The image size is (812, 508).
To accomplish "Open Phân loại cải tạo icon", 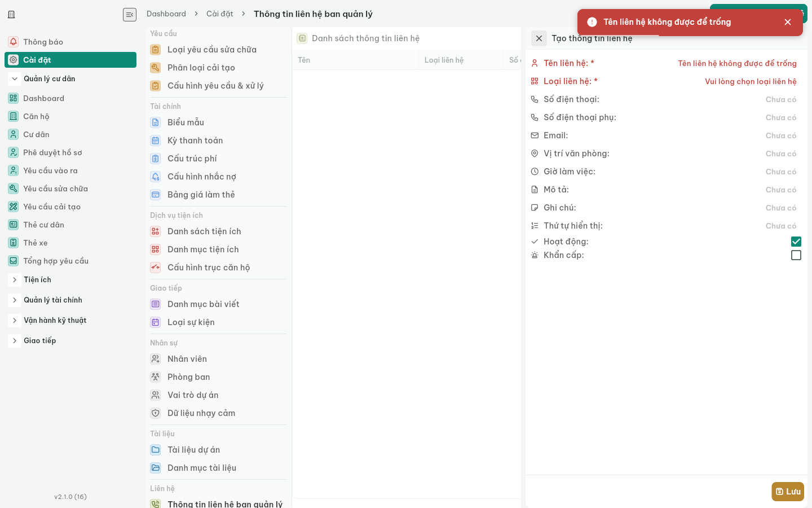I will tap(156, 68).
